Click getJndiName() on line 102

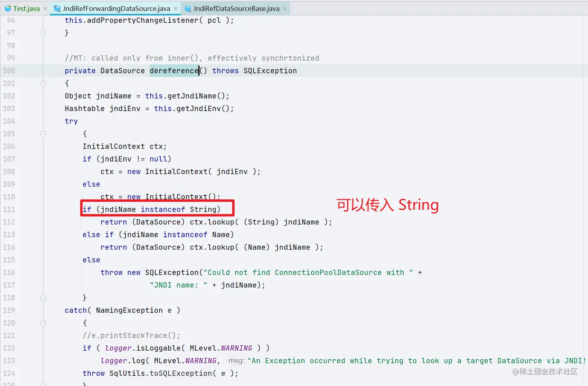196,96
